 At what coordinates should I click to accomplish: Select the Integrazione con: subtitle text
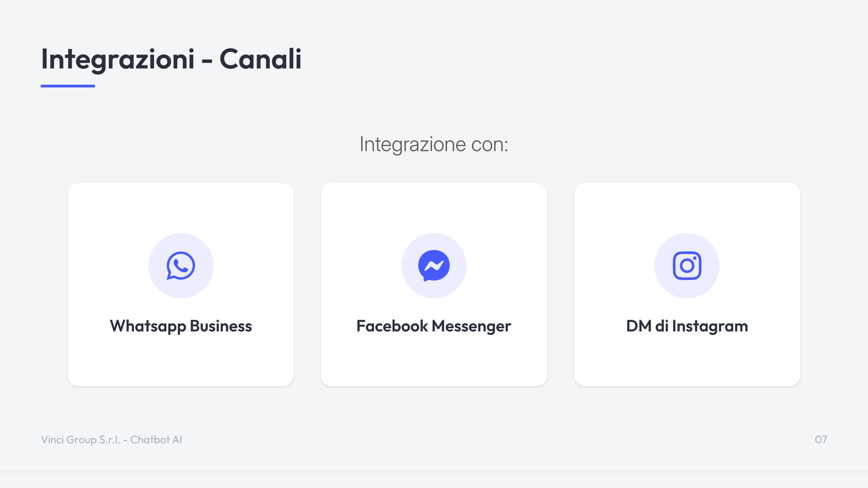pos(434,144)
